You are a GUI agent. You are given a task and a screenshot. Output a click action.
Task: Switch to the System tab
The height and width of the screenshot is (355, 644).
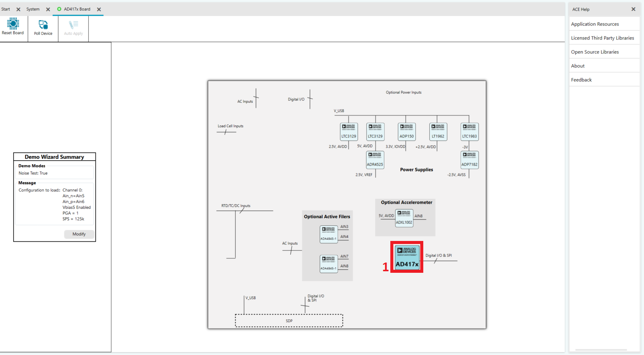tap(33, 9)
